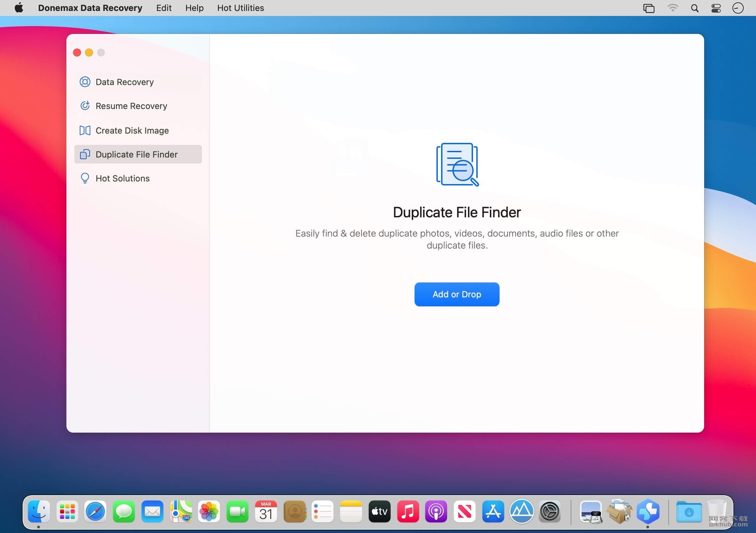Open Maps from the Dock
This screenshot has height=533, width=756.
point(181,511)
